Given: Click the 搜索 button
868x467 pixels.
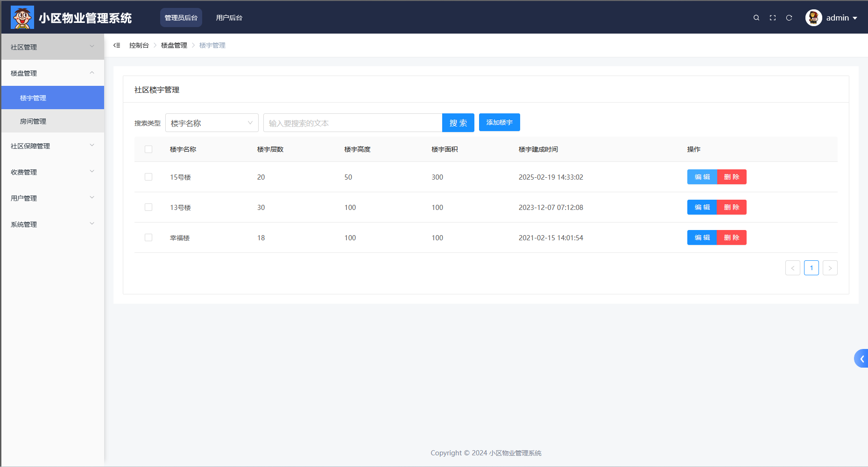Looking at the screenshot, I should coord(458,123).
